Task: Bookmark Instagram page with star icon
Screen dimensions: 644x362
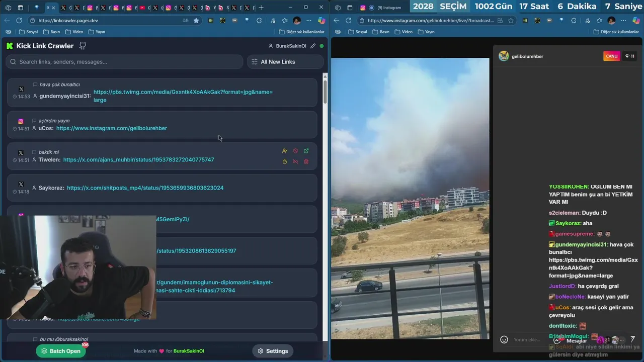Action: pyautogui.click(x=511, y=21)
